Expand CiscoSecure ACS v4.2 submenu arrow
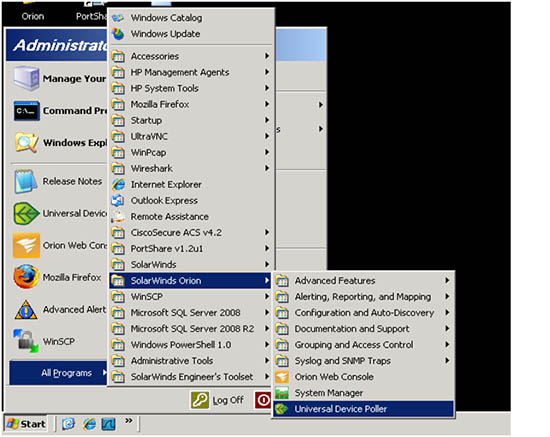Screen dimensions: 550x437 point(267,232)
